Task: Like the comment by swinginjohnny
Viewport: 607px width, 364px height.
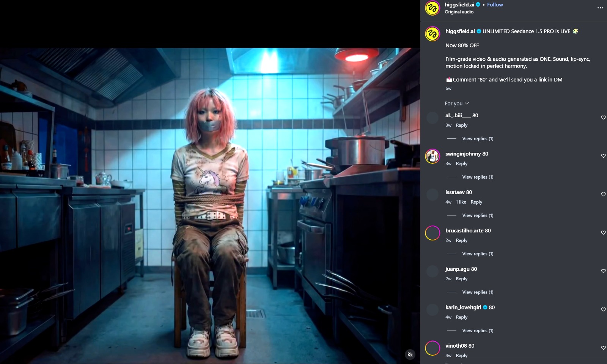Action: 603,156
